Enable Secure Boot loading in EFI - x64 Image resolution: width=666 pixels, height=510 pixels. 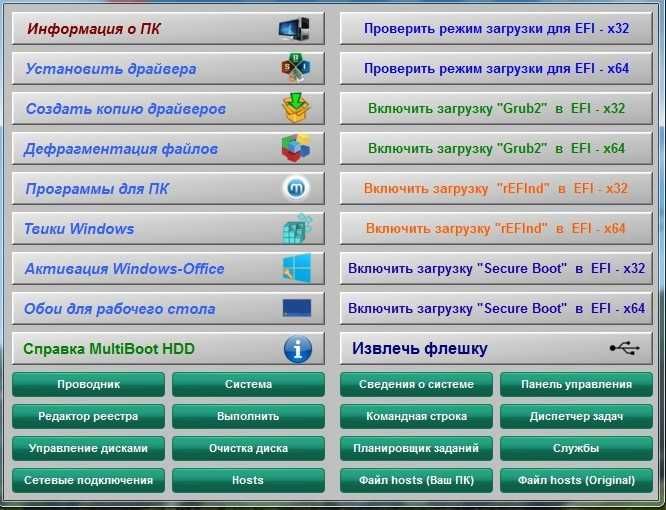coord(496,308)
